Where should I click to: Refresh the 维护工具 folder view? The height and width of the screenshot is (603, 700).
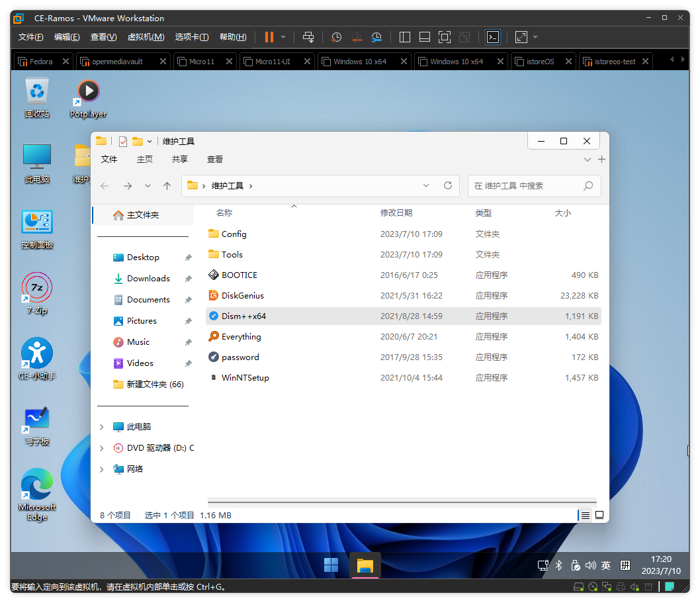(x=448, y=185)
